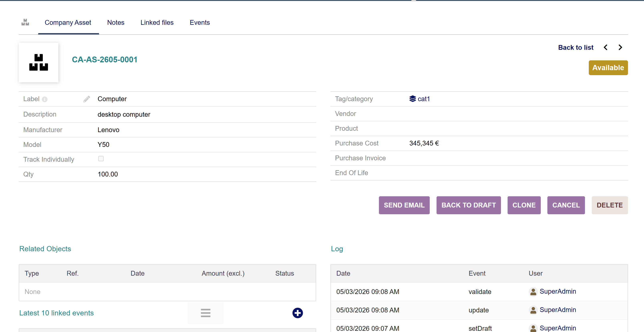Click the Amount (excl.) column header
The width and height of the screenshot is (644, 332).
point(223,273)
